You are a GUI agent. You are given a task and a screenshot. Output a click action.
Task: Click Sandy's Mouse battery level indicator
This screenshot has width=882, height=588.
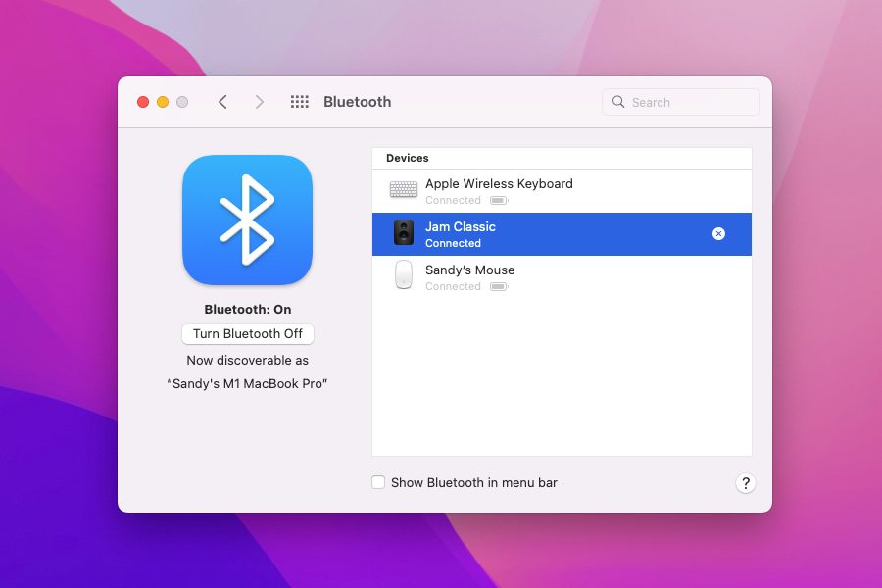coord(499,286)
